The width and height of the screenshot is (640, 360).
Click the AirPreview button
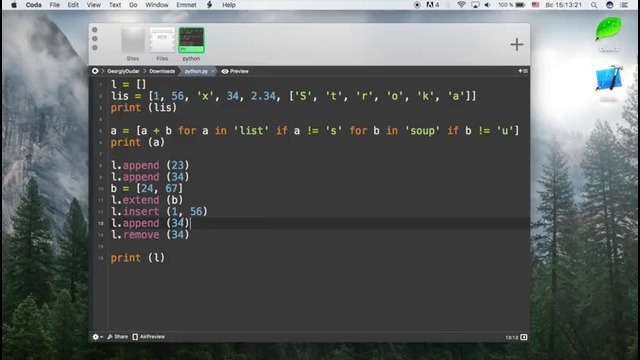[149, 337]
